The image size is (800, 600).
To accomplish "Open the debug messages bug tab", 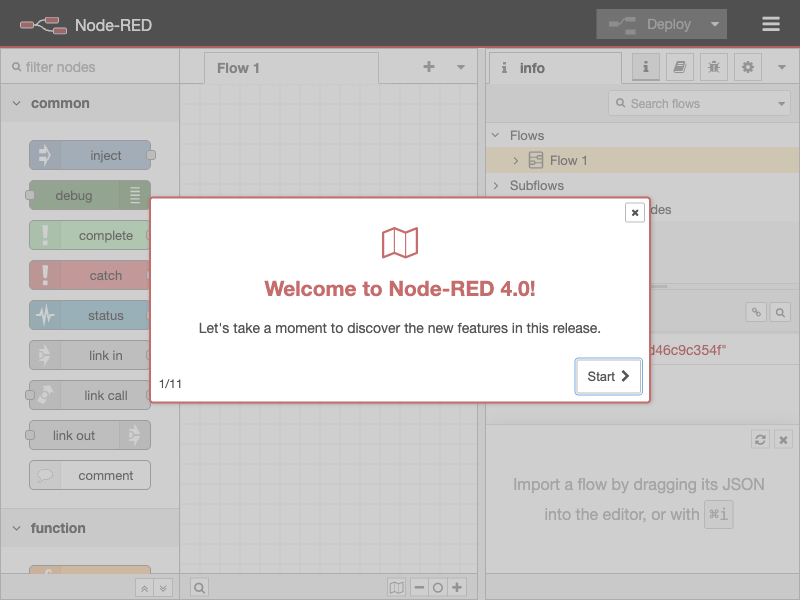I will click(714, 67).
